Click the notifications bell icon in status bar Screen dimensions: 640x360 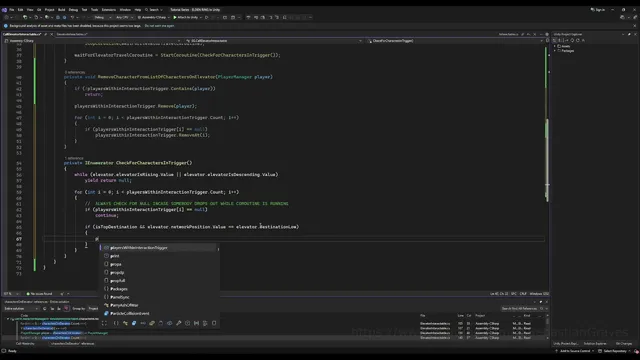(x=636, y=351)
